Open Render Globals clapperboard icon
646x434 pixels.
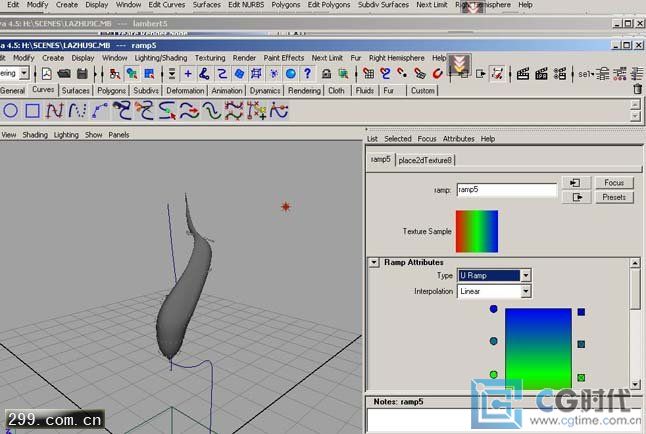(x=559, y=74)
